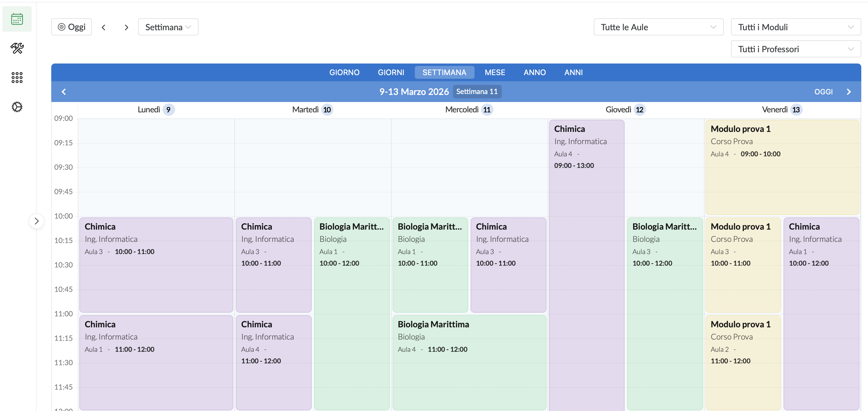
Task: Open Thursday Biologia Marittima event in Aula 3
Action: click(665, 314)
